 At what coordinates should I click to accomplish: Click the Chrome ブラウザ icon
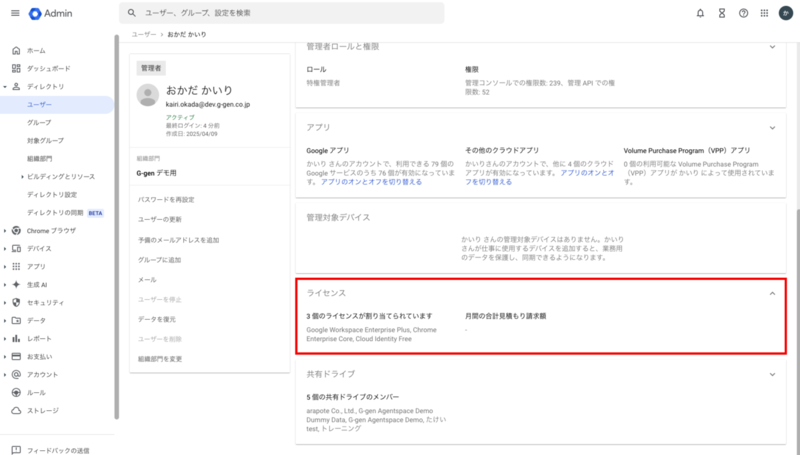[16, 231]
